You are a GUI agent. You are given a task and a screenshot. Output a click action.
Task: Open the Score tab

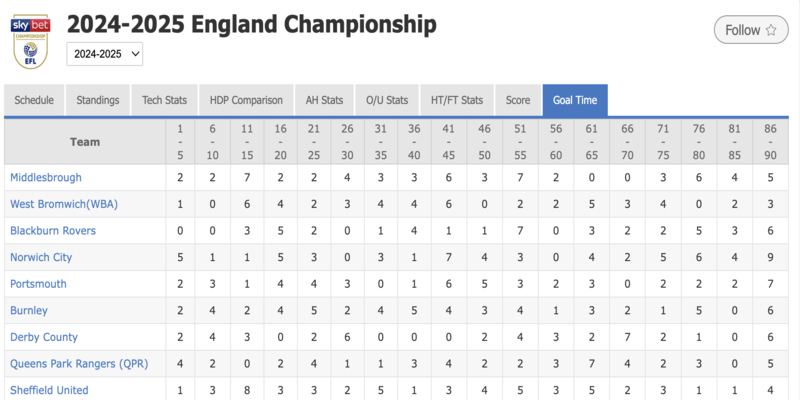[518, 100]
